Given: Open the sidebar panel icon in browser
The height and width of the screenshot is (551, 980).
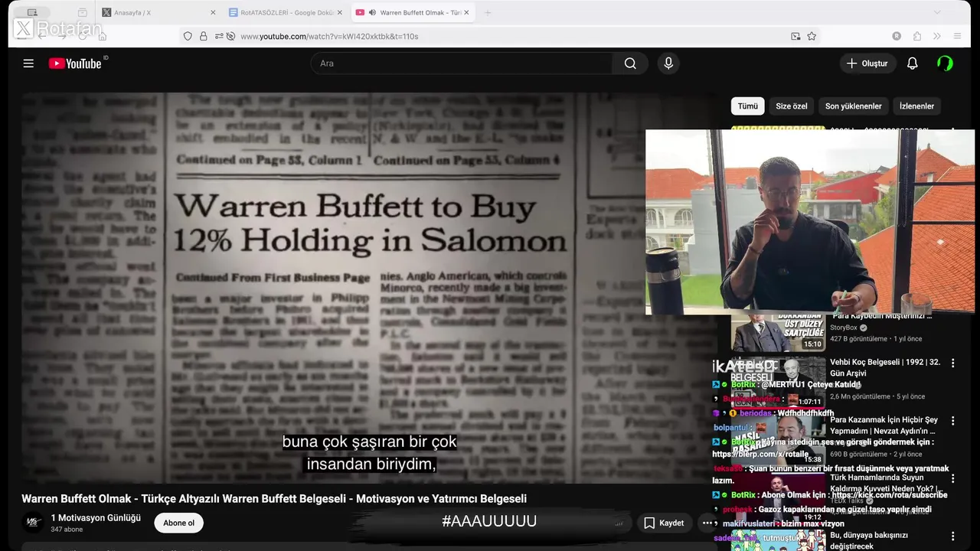Looking at the screenshot, I should point(32,12).
